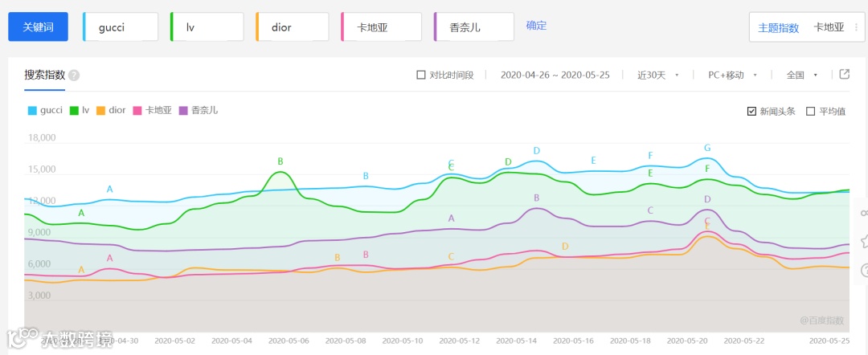The width and height of the screenshot is (868, 355).
Task: Open purple 香奈儿 news marker B
Action: pos(536,198)
